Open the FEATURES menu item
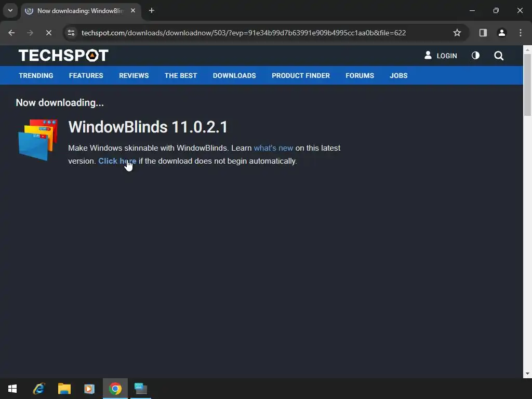 tap(86, 75)
